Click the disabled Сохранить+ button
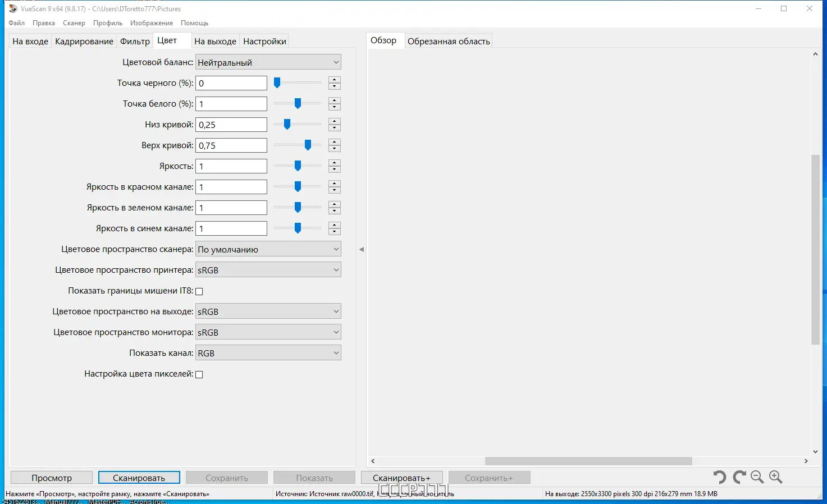This screenshot has width=827, height=504. [x=490, y=478]
